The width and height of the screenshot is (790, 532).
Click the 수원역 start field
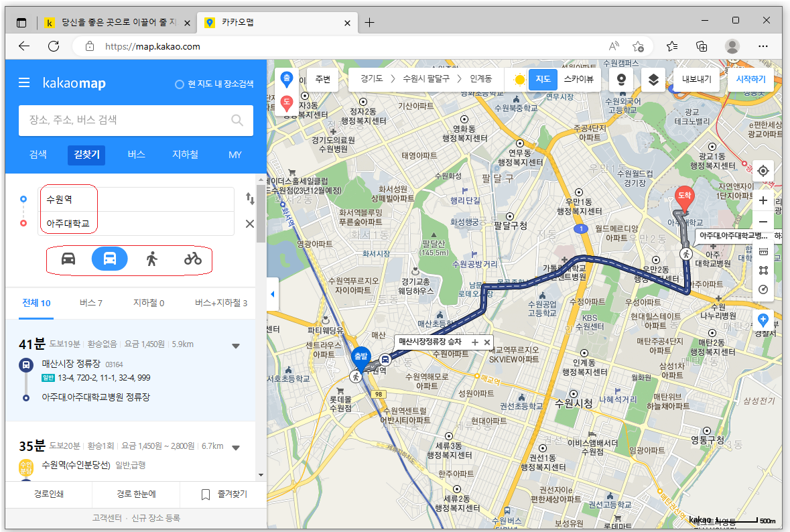coord(136,200)
